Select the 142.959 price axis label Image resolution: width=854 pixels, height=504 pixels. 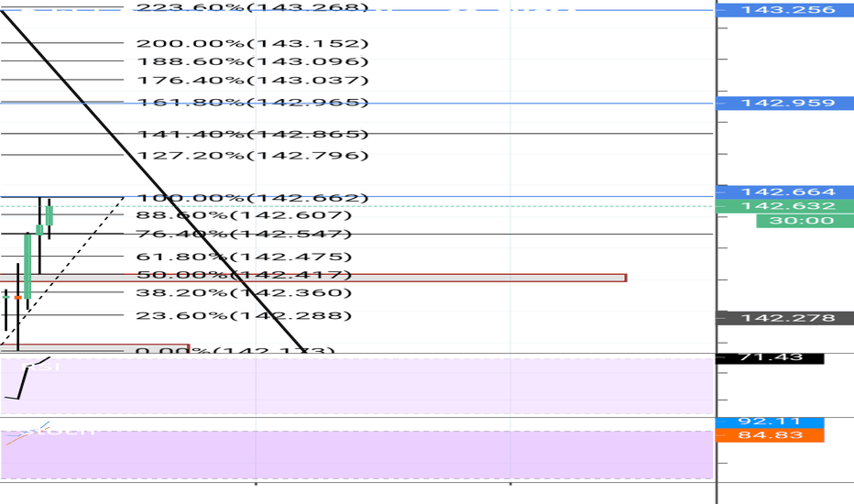[x=786, y=103]
